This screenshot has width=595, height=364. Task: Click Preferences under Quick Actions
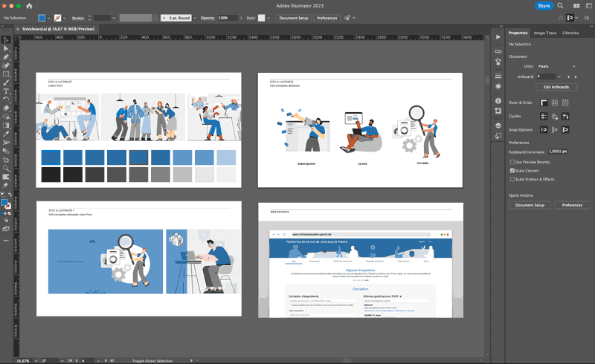[x=572, y=205]
